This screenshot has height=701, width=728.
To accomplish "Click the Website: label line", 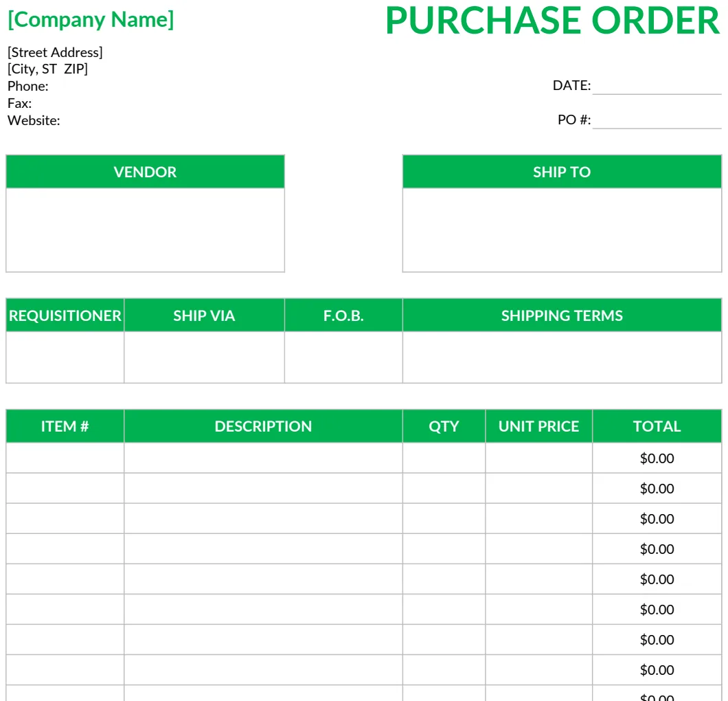I will pos(34,120).
